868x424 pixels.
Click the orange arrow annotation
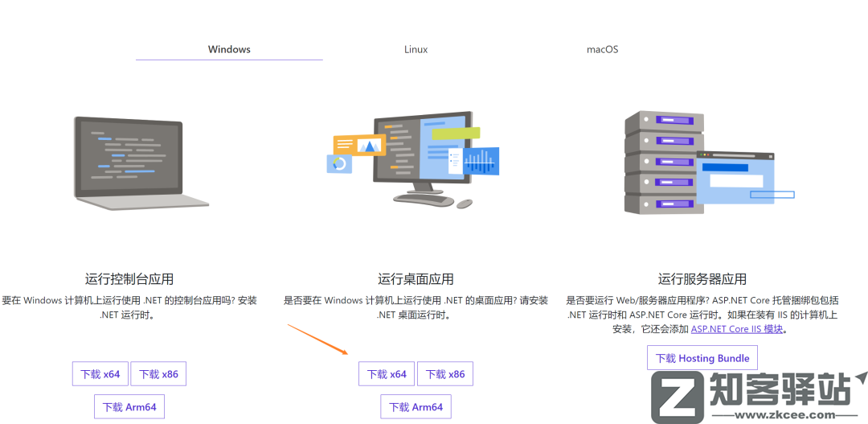point(318,340)
